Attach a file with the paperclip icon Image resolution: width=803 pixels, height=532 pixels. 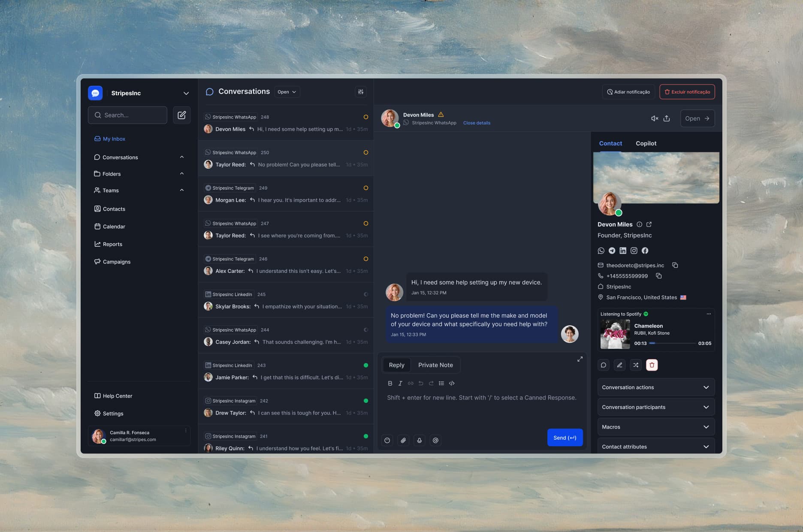click(403, 440)
